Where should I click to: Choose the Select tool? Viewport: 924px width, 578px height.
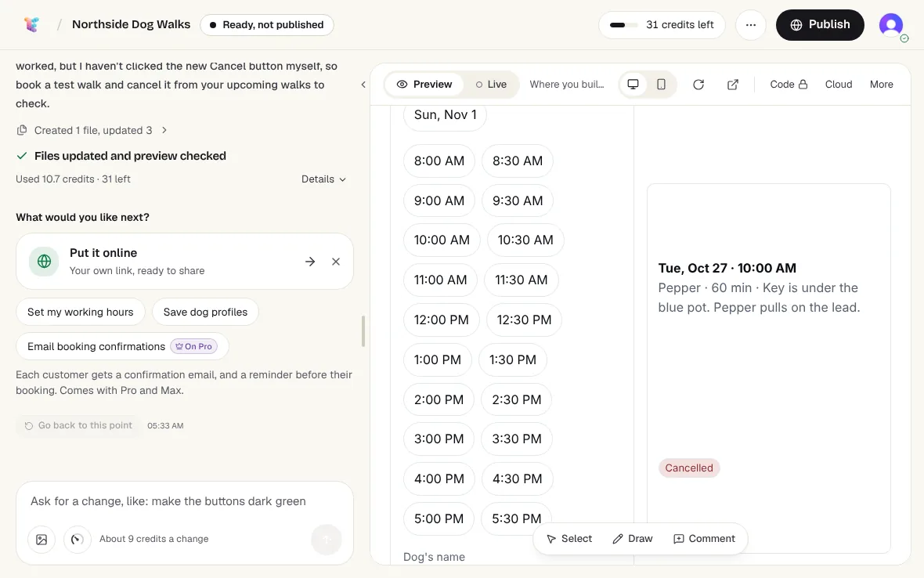point(568,539)
